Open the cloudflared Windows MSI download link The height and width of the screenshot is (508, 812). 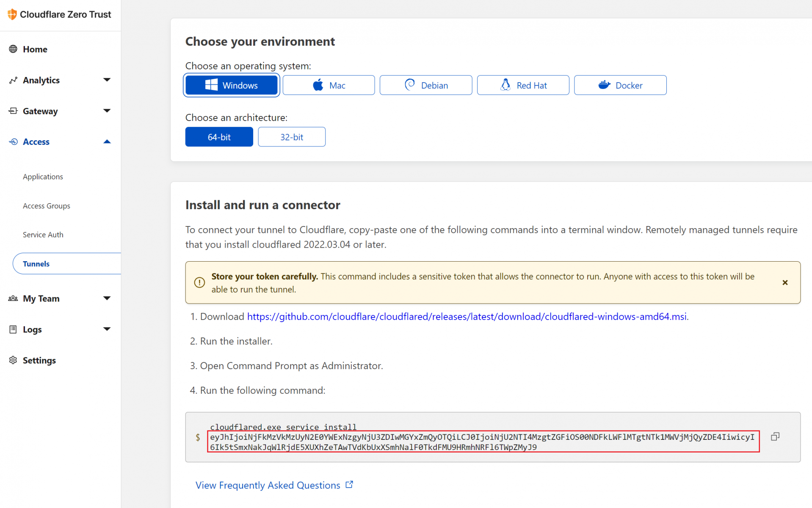tap(467, 317)
